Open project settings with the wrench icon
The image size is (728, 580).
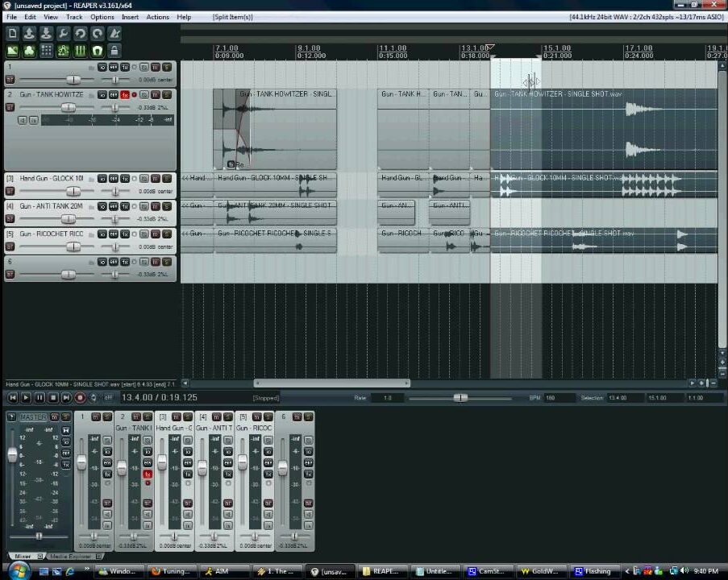click(x=63, y=33)
